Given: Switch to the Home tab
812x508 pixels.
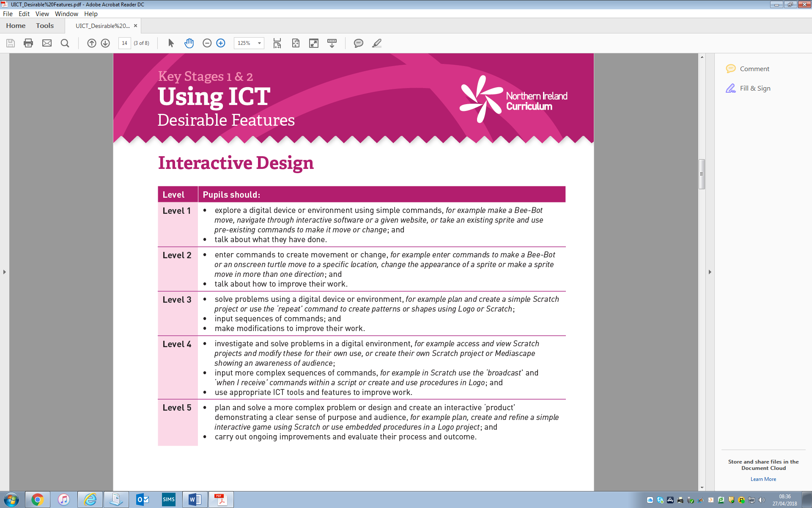Looking at the screenshot, I should pos(16,26).
